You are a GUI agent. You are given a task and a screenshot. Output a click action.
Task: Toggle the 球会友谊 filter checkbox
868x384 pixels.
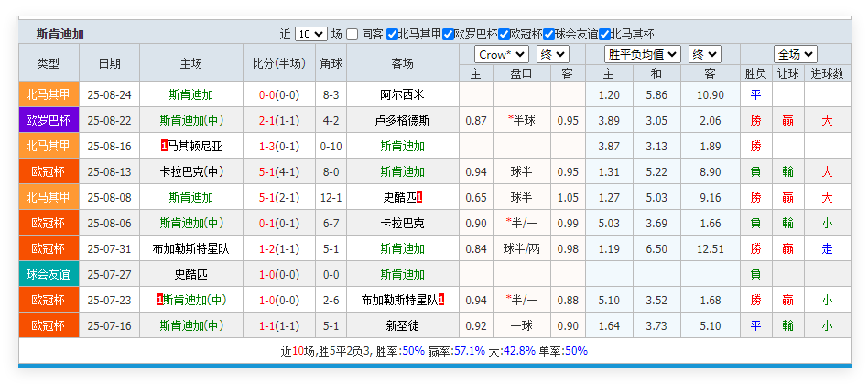(548, 34)
